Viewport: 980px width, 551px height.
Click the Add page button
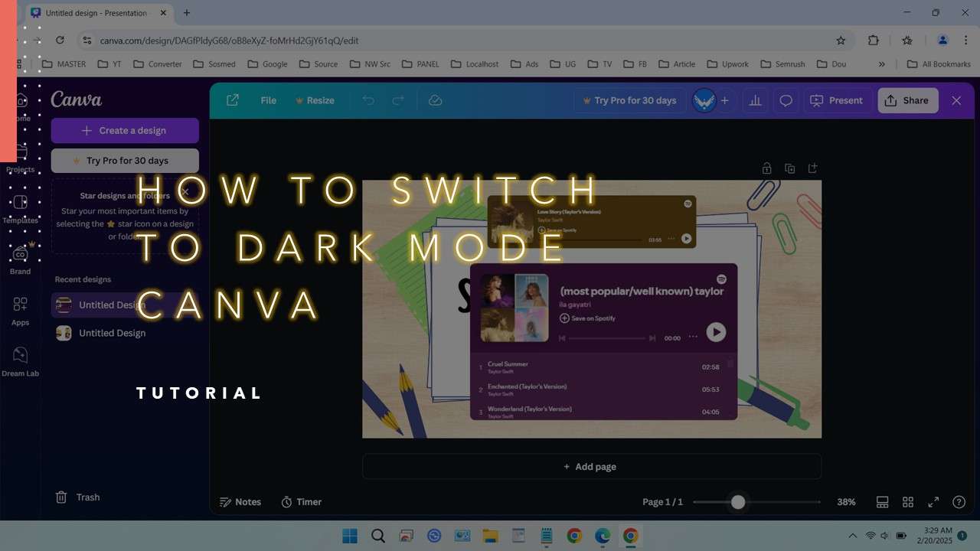[x=590, y=466]
